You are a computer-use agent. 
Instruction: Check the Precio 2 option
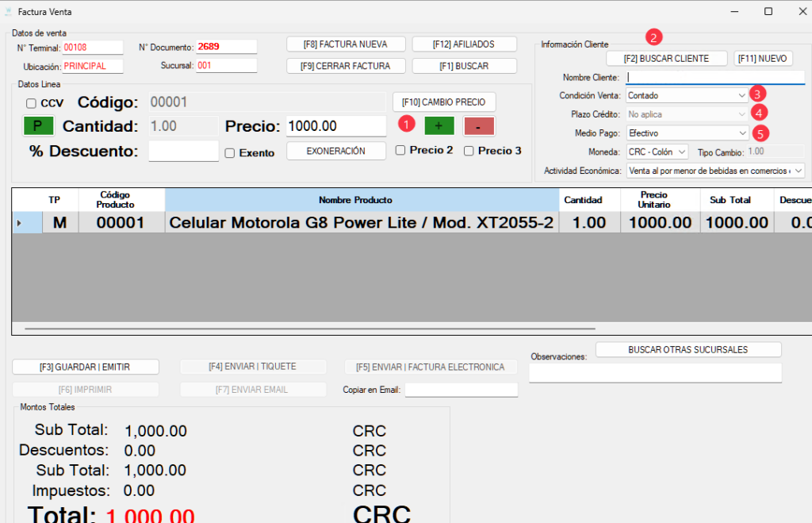tap(400, 150)
